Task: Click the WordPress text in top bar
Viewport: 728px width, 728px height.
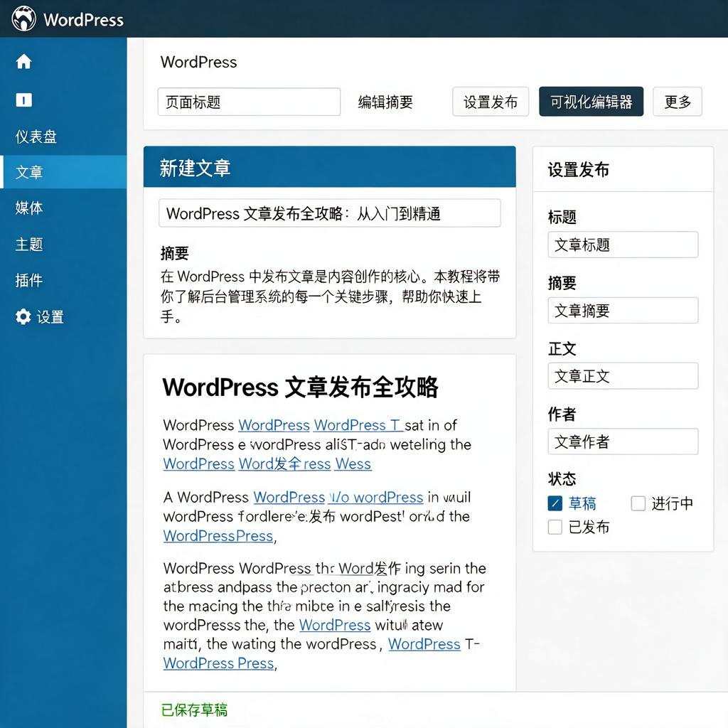Action: (x=84, y=20)
